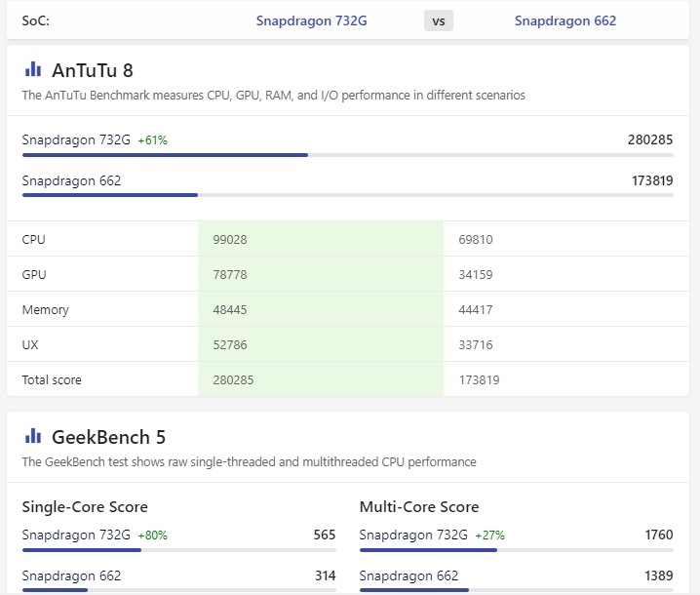This screenshot has width=700, height=595.
Task: Click Snapdragon 662 label under Single-Core Score
Action: [71, 575]
